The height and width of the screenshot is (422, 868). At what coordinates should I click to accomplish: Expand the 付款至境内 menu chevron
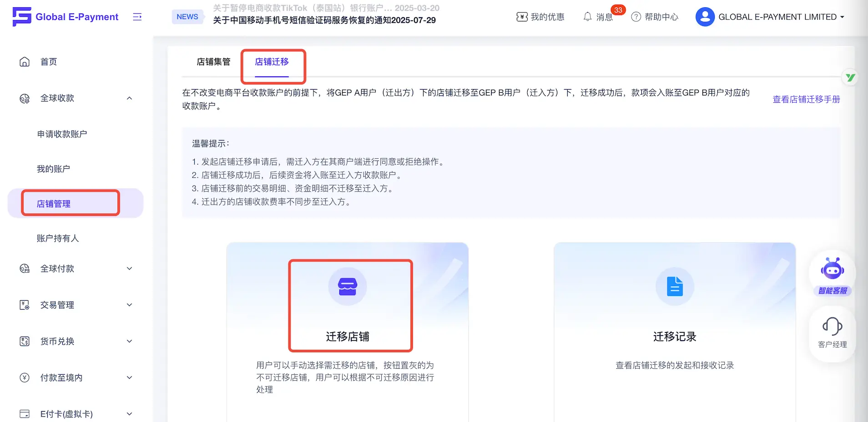point(130,378)
